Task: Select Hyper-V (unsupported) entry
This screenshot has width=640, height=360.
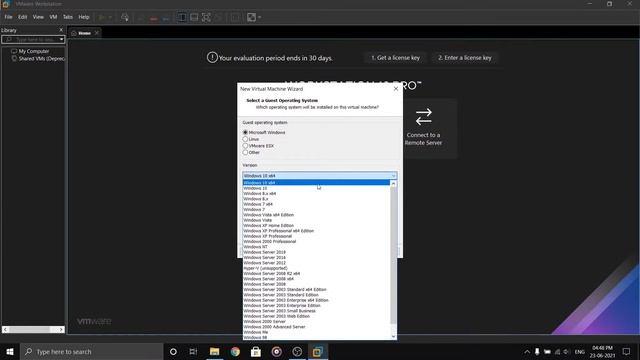Action: pos(316,268)
